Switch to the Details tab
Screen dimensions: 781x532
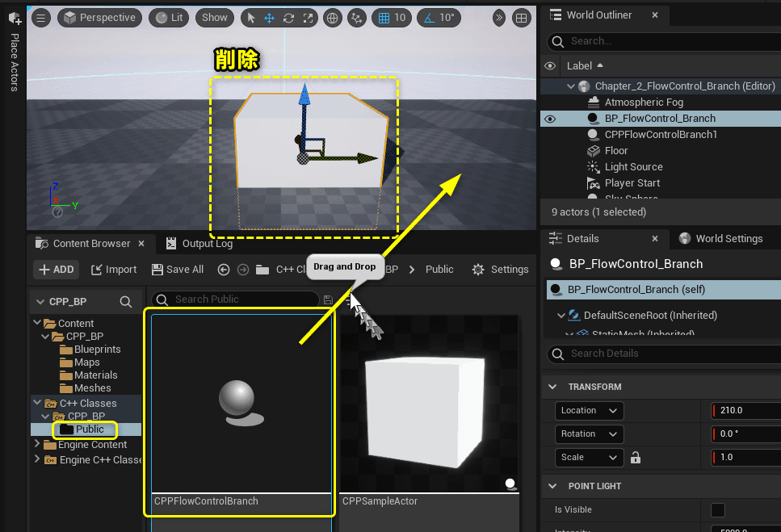click(582, 239)
